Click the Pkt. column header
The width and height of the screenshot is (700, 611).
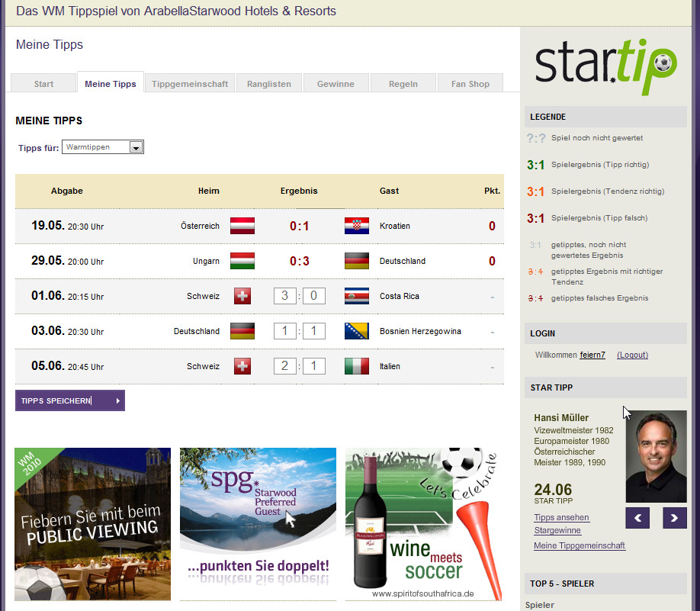click(492, 191)
